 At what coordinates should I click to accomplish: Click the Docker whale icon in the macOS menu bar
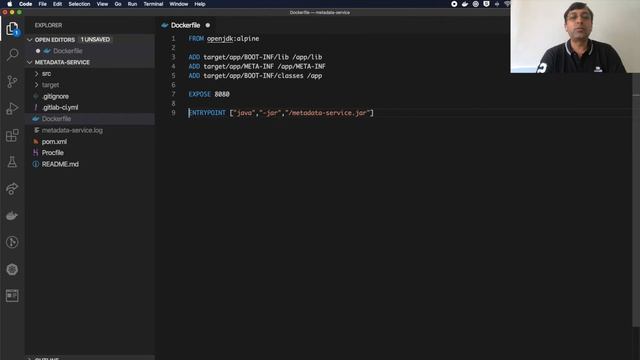point(465,4)
